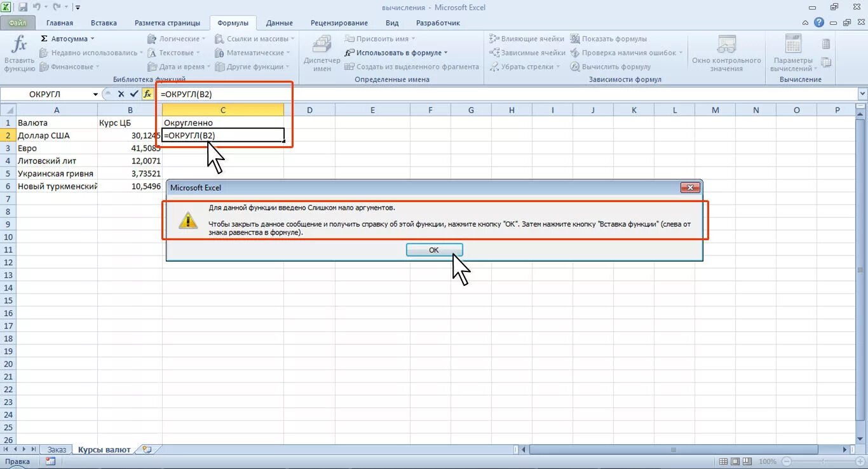Expand the Remove Arrows dropdown arrow

pyautogui.click(x=558, y=67)
